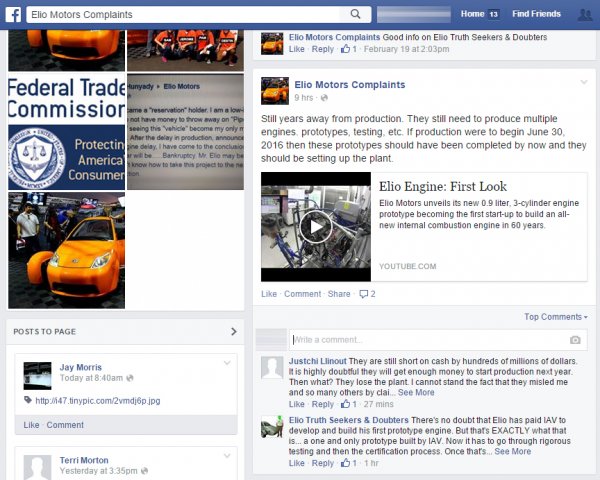Click globe icon on Jay Morris post
This screenshot has width=600, height=480.
tap(130, 378)
